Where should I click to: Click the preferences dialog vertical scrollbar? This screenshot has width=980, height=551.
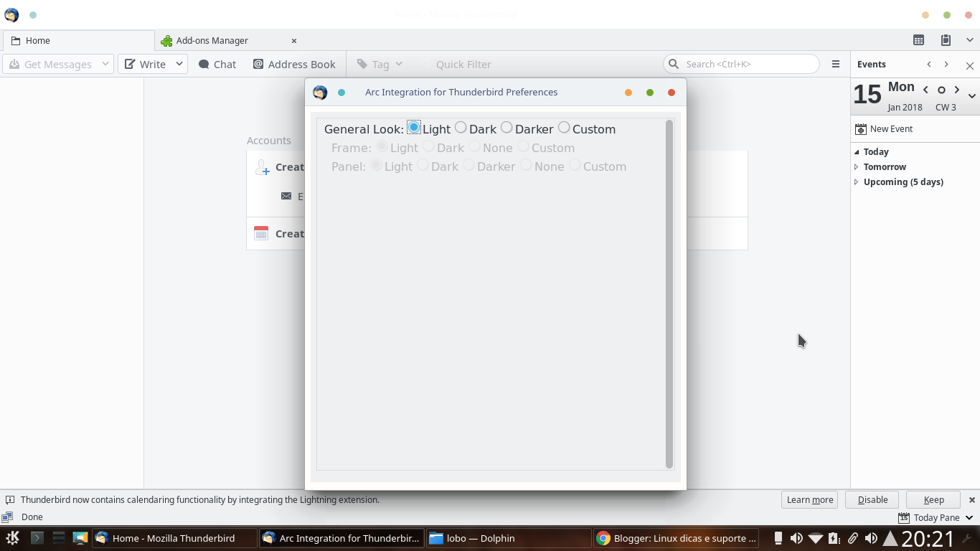[669, 294]
